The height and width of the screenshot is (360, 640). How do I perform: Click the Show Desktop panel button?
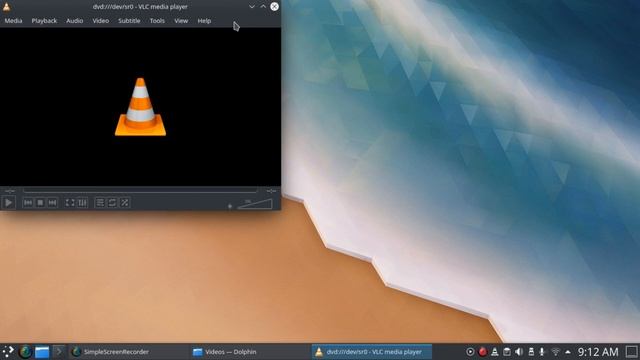pos(631,352)
